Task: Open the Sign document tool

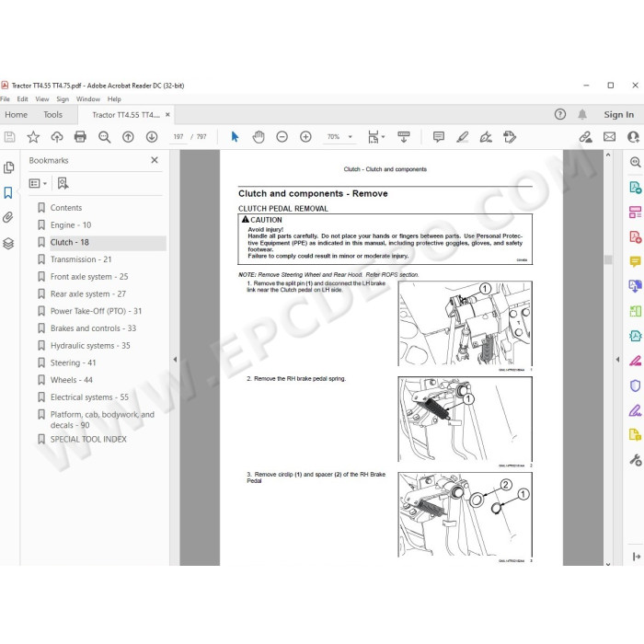Action: pyautogui.click(x=486, y=137)
